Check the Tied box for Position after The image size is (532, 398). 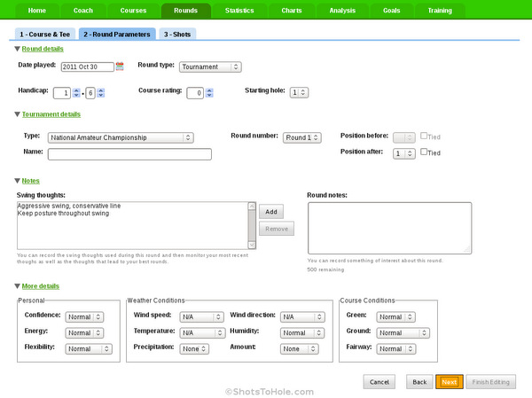(424, 152)
